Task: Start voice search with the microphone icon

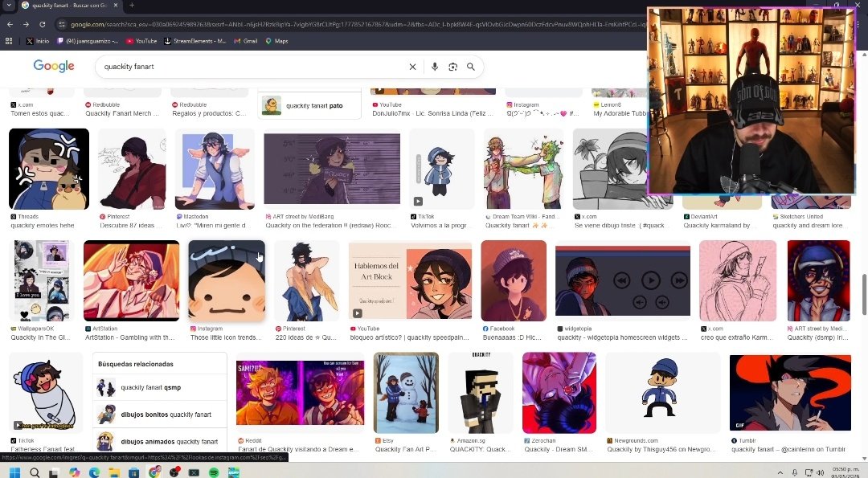Action: pos(435,67)
